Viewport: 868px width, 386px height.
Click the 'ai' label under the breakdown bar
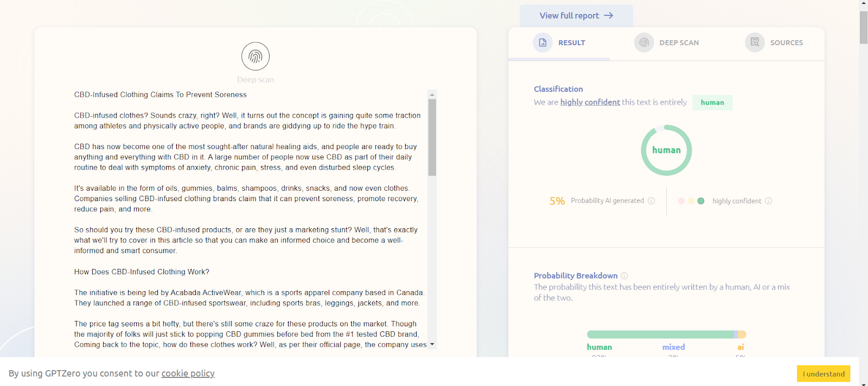point(741,347)
